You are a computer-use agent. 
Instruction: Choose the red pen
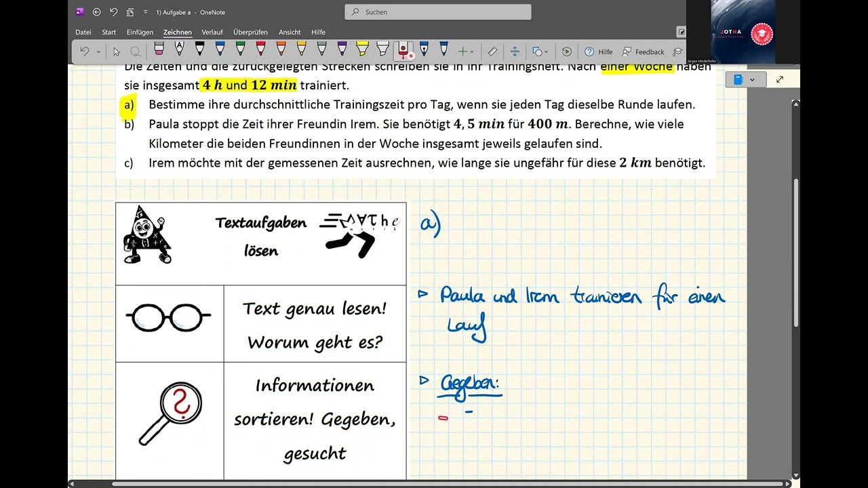click(x=260, y=49)
